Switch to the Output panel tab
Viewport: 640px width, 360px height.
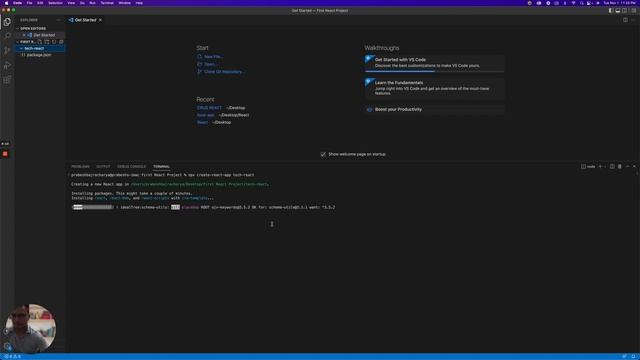(x=103, y=167)
